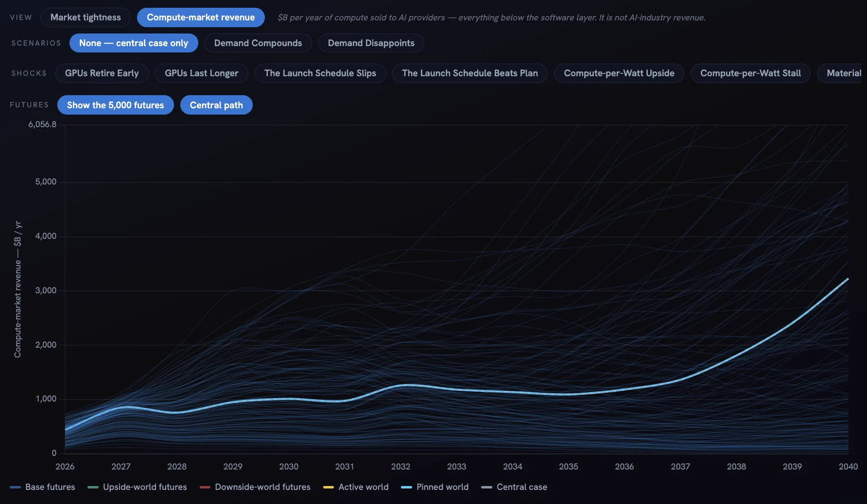Click Downside-world futures legend entry

(x=255, y=487)
